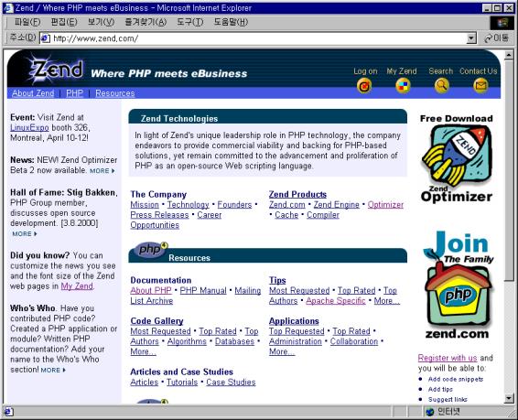
Task: Click the Log on target icon
Action: pos(364,86)
